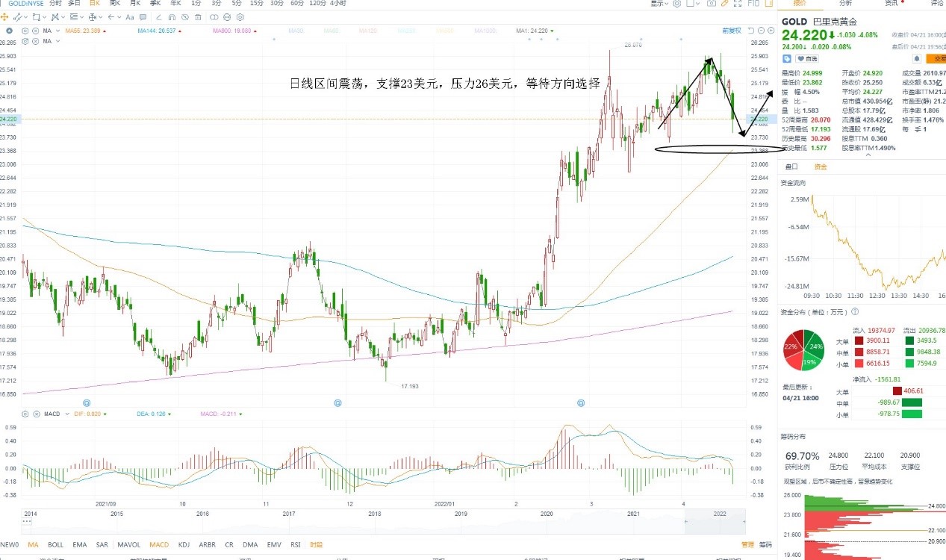Image resolution: width=946 pixels, height=560 pixels.
Task: Click the 自选 watchlist button
Action: (x=807, y=58)
